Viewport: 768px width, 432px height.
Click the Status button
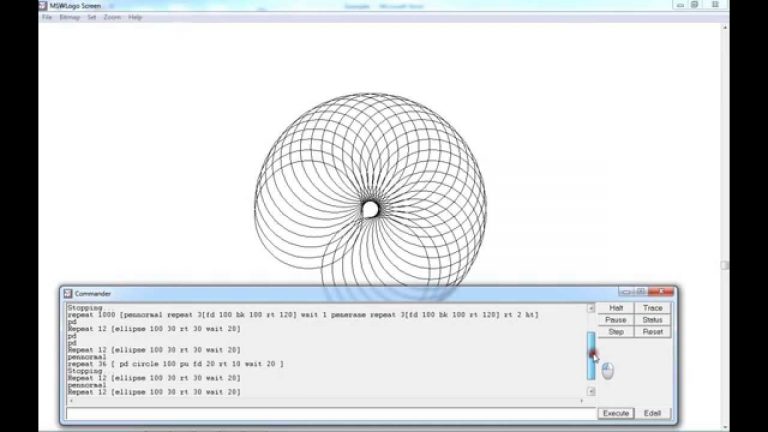652,319
